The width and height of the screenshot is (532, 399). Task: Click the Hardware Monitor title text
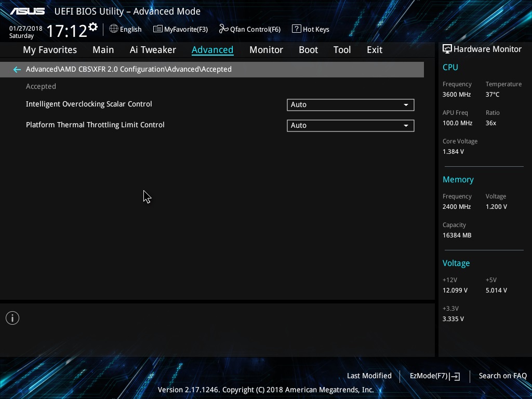[x=487, y=49]
